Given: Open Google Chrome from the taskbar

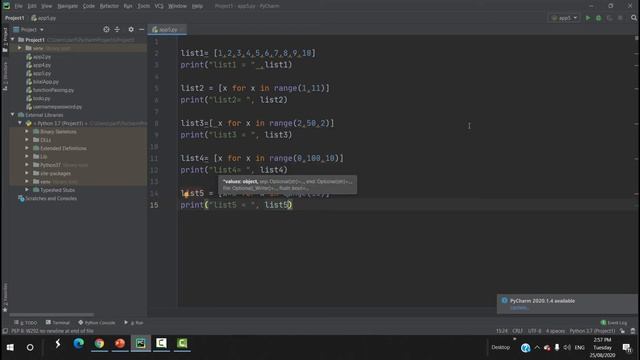Looking at the screenshot, I should tap(99, 344).
